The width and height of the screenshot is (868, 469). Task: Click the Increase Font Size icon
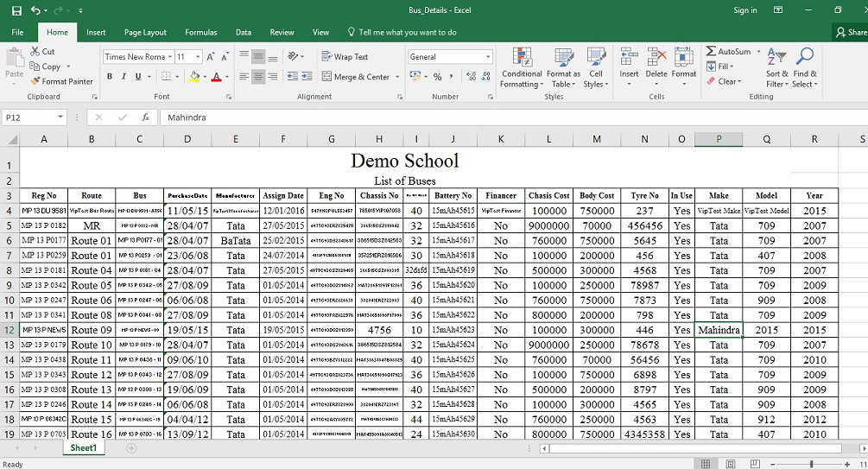point(211,57)
